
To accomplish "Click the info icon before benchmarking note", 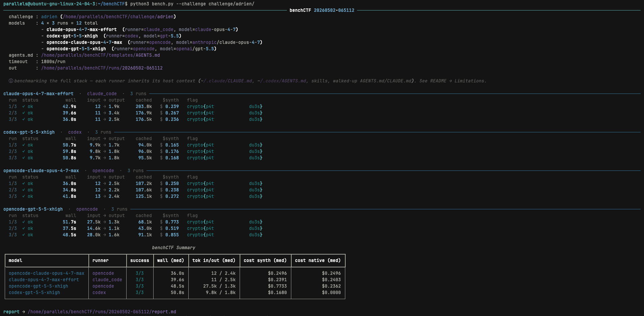I will pyautogui.click(x=11, y=81).
